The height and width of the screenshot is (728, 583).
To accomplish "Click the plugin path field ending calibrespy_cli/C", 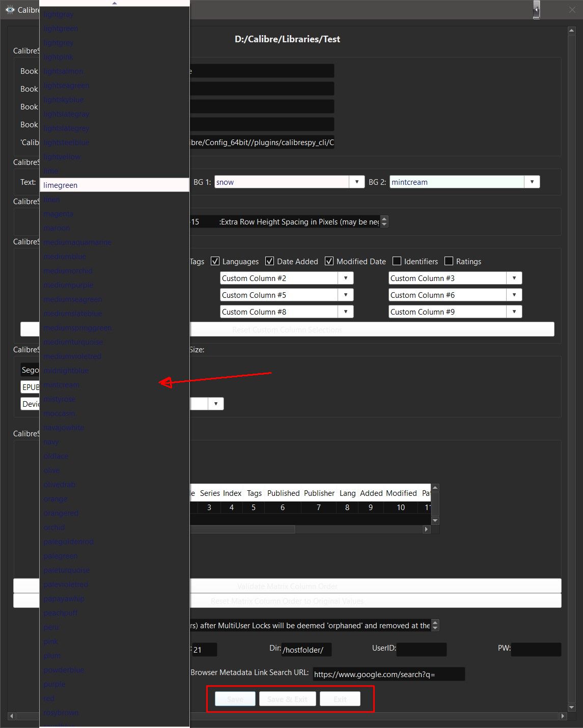I will [x=262, y=142].
